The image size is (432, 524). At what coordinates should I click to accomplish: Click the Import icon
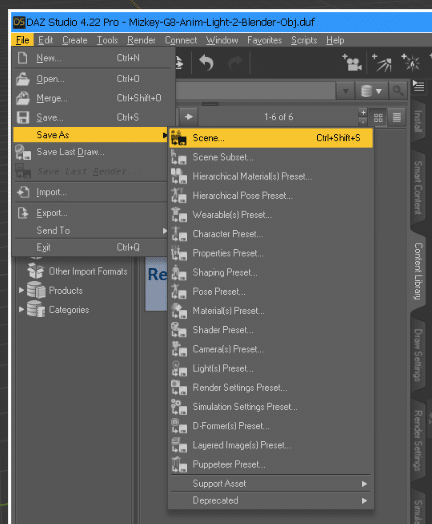(23, 192)
